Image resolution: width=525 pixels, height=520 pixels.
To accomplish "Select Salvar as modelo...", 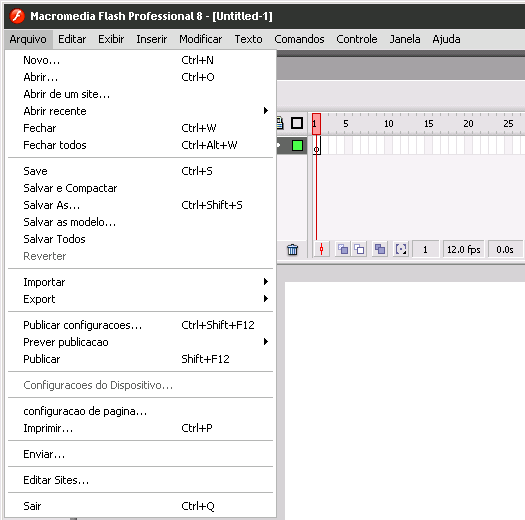I will pyautogui.click(x=141, y=222).
